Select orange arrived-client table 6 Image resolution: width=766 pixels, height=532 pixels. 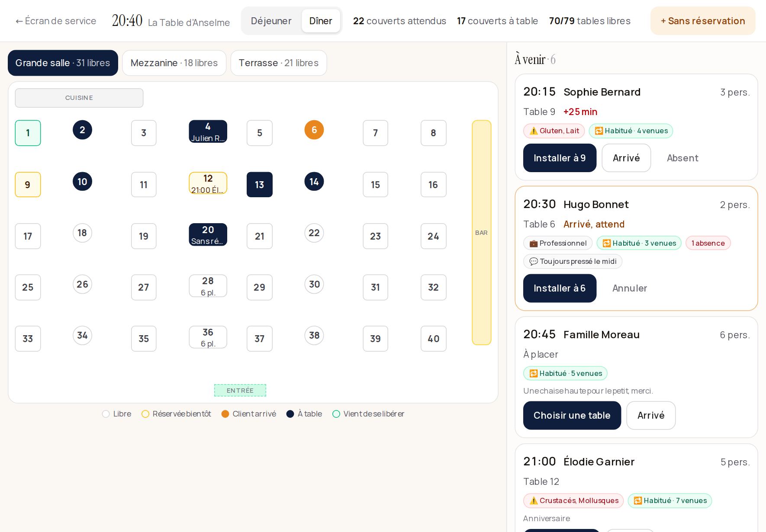click(314, 130)
